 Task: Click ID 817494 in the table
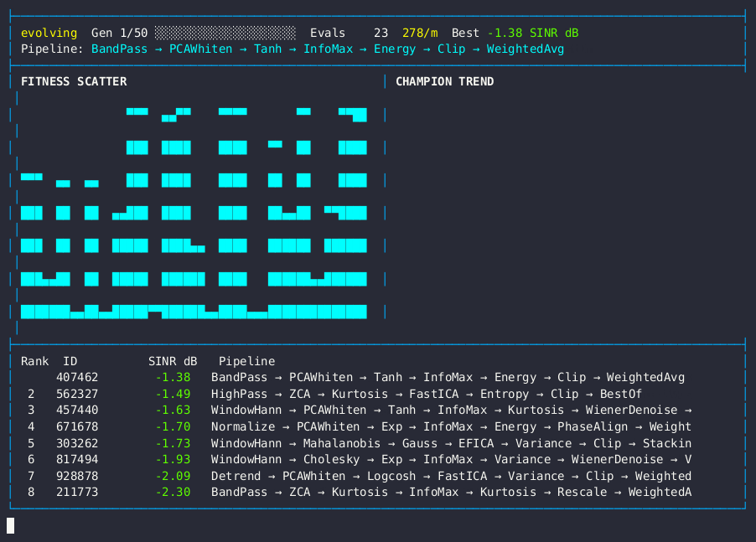coord(77,460)
